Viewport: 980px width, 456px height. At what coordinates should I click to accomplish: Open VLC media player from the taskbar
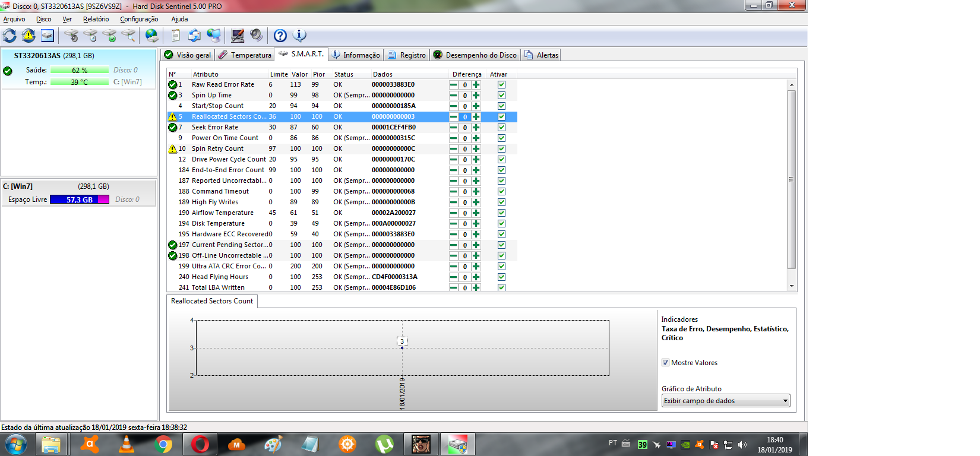127,444
